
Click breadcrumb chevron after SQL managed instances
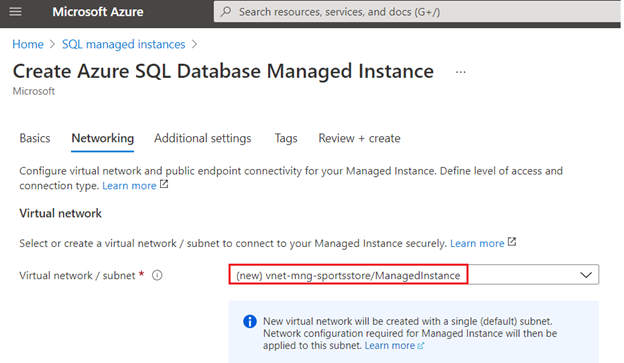[x=194, y=44]
